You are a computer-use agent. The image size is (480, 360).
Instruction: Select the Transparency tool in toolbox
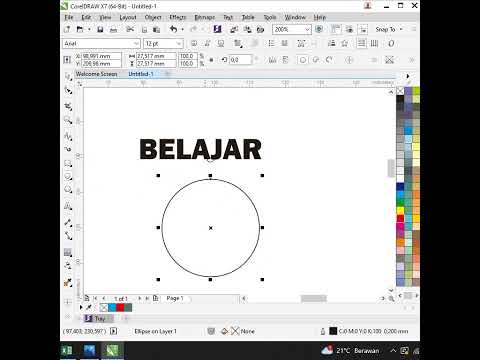(x=68, y=266)
